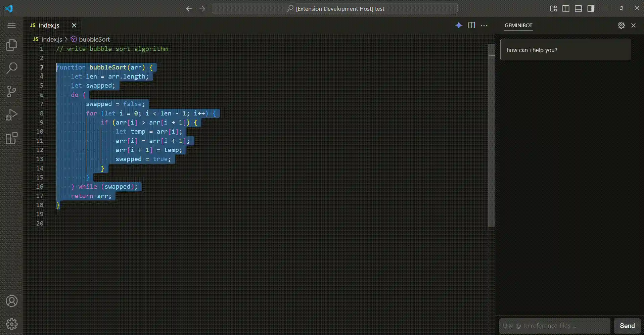
Task: Open the Explorer view in activity bar
Action: coord(12,45)
